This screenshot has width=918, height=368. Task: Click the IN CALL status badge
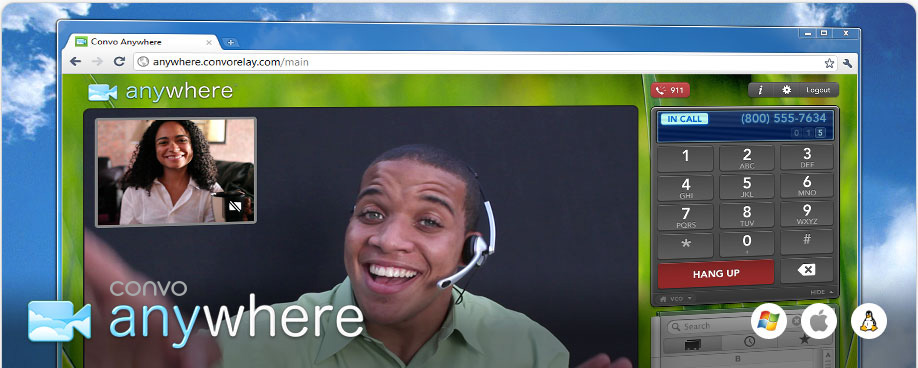tap(684, 119)
